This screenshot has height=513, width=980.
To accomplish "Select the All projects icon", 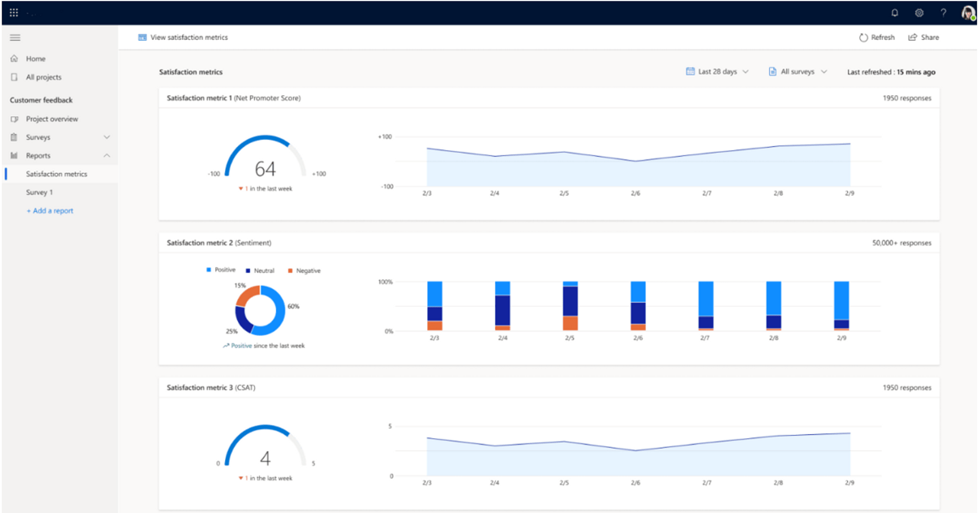I will [x=14, y=76].
